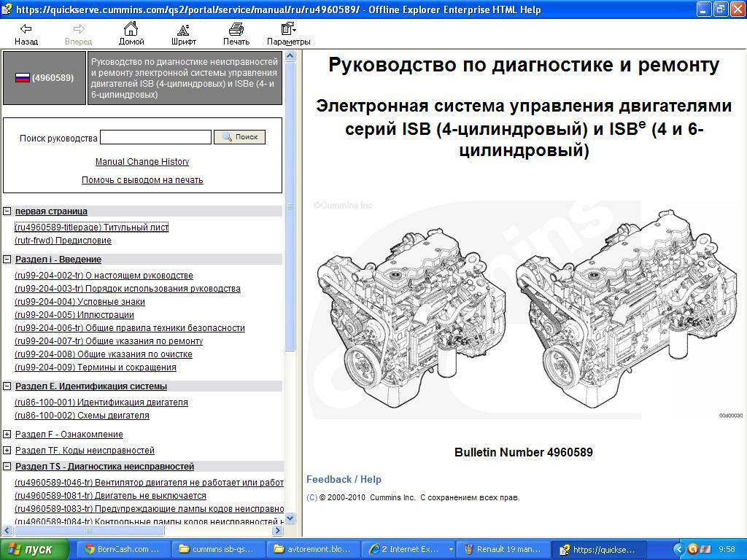Open the Параметры options icon

tap(288, 29)
